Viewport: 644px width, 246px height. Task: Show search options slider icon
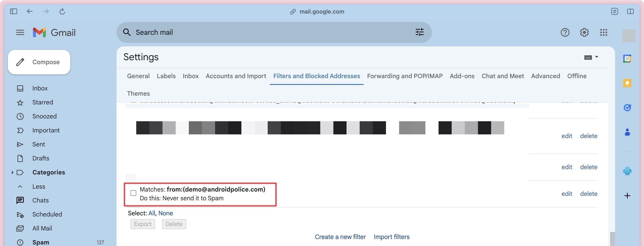pyautogui.click(x=419, y=32)
